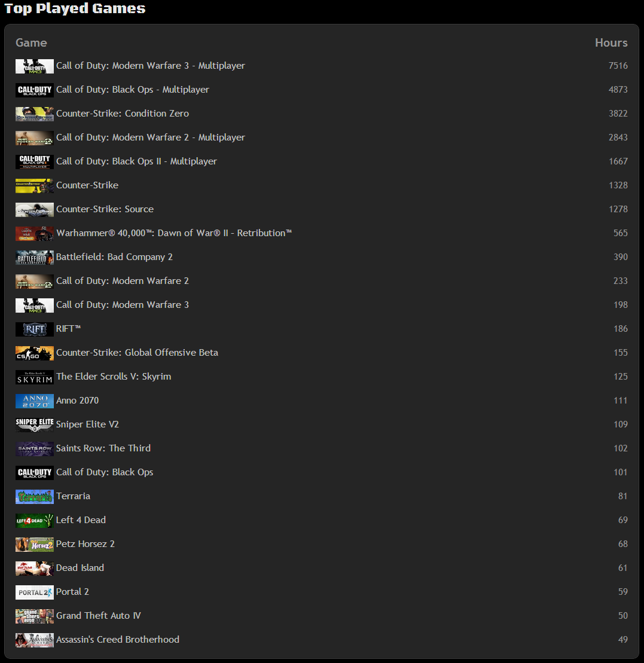Viewport: 644px width, 663px height.
Task: Click the 49 hours value
Action: coord(623,639)
